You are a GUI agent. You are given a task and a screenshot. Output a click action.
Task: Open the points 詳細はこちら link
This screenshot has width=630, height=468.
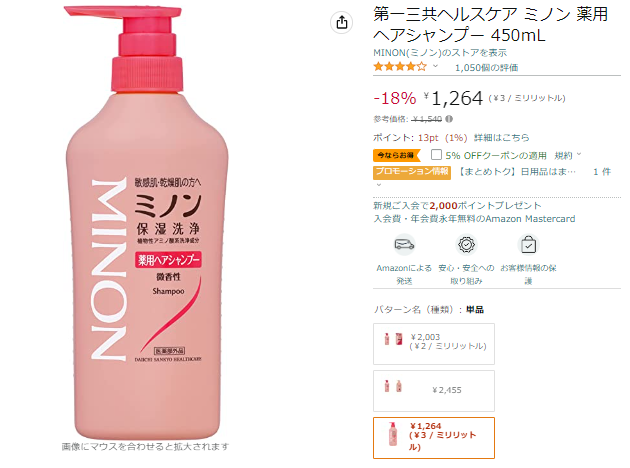(x=501, y=138)
